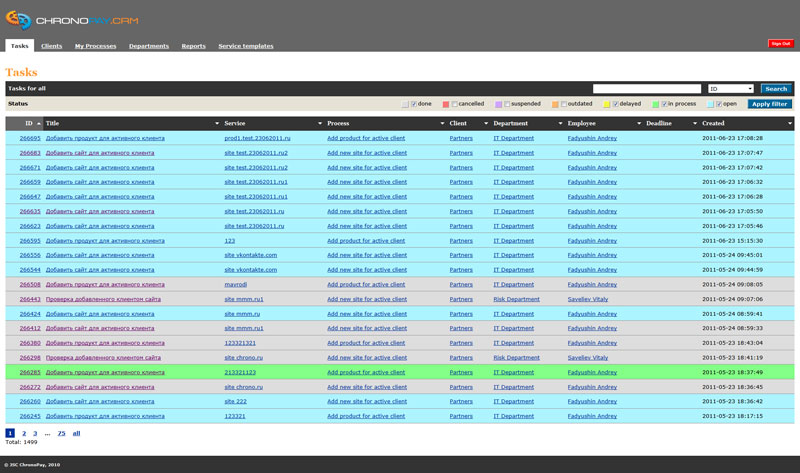The image size is (800, 473).
Task: Click the purple swatch beside suspended
Action: (x=498, y=104)
